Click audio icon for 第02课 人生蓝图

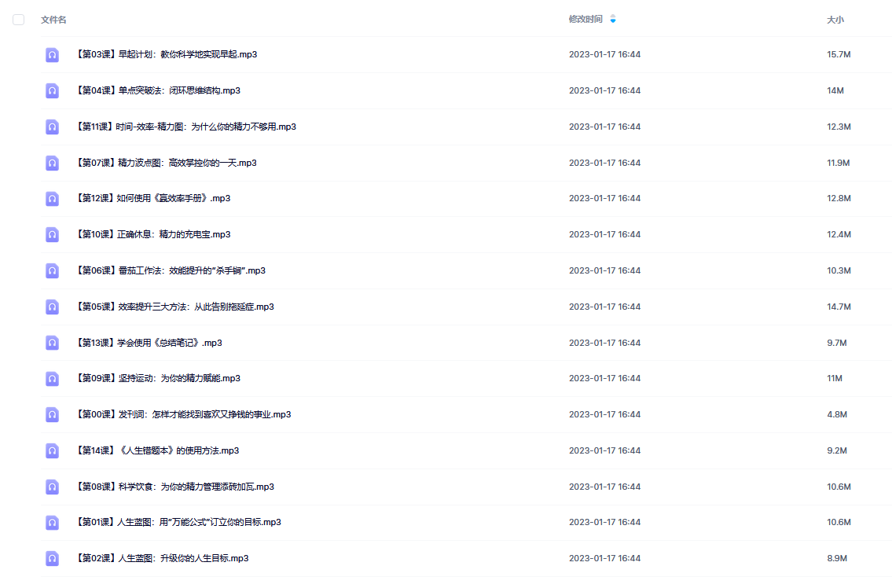click(x=52, y=558)
